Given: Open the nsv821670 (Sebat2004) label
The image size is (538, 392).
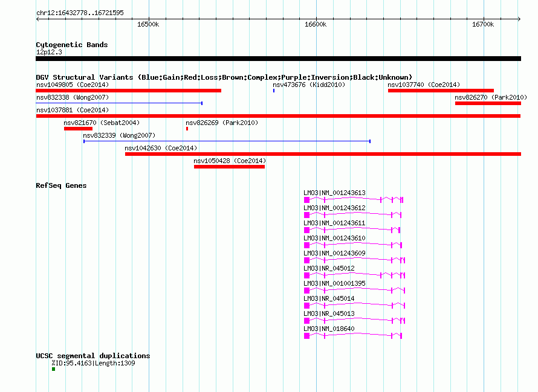Looking at the screenshot, I should coord(102,123).
